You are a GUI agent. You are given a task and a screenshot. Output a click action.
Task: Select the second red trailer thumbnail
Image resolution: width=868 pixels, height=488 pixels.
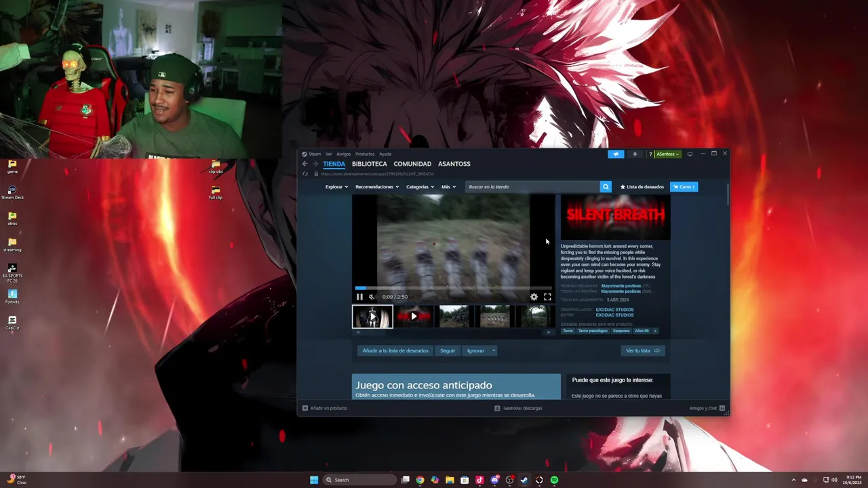(x=414, y=317)
